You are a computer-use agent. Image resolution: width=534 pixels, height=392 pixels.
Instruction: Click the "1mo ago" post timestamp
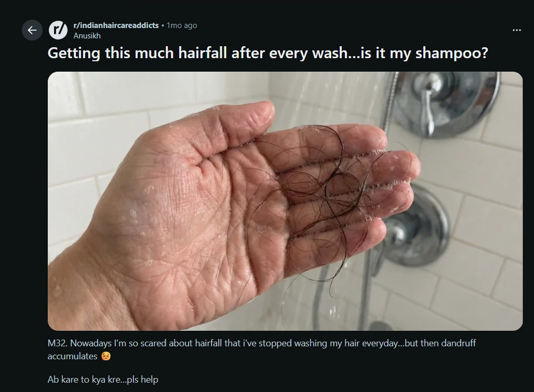point(181,25)
